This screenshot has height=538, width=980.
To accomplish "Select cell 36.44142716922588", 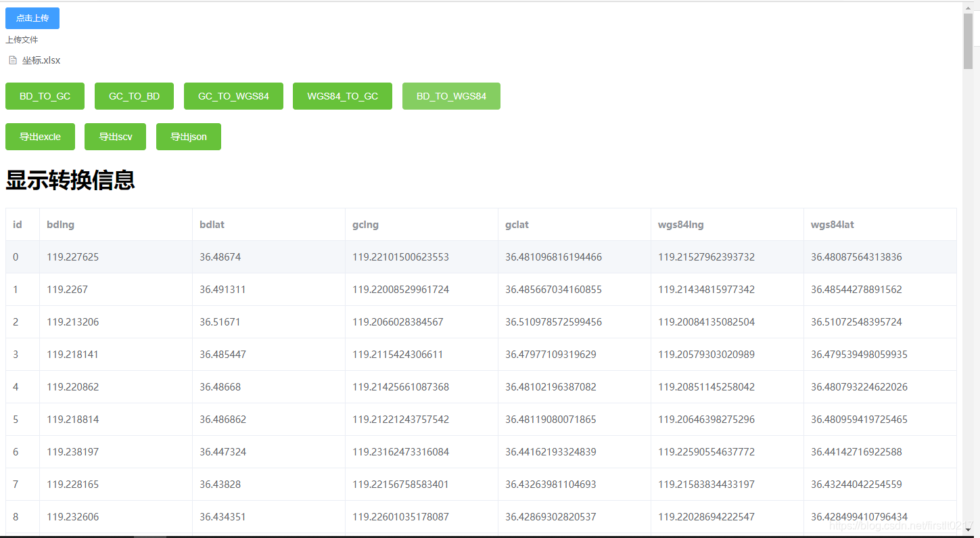I will click(881, 452).
